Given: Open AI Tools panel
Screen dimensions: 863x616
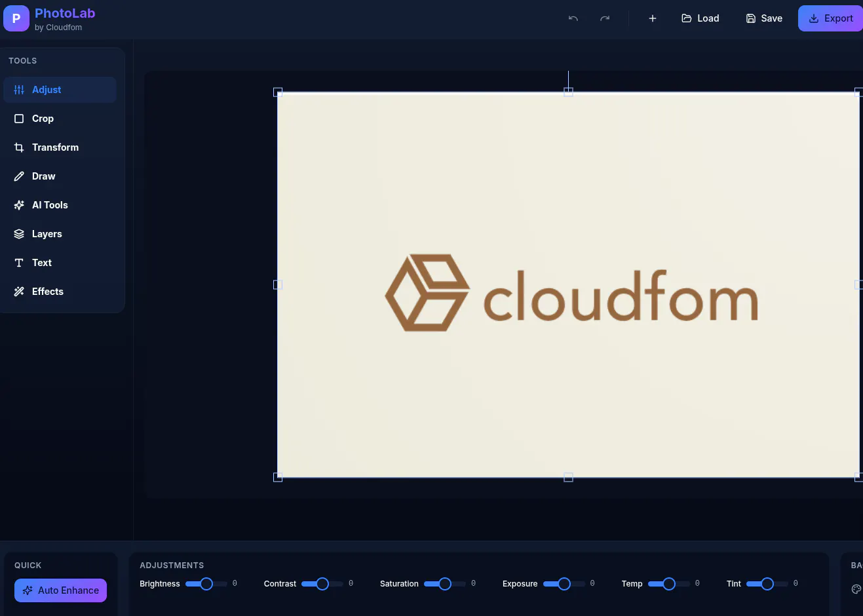Looking at the screenshot, I should tap(60, 205).
